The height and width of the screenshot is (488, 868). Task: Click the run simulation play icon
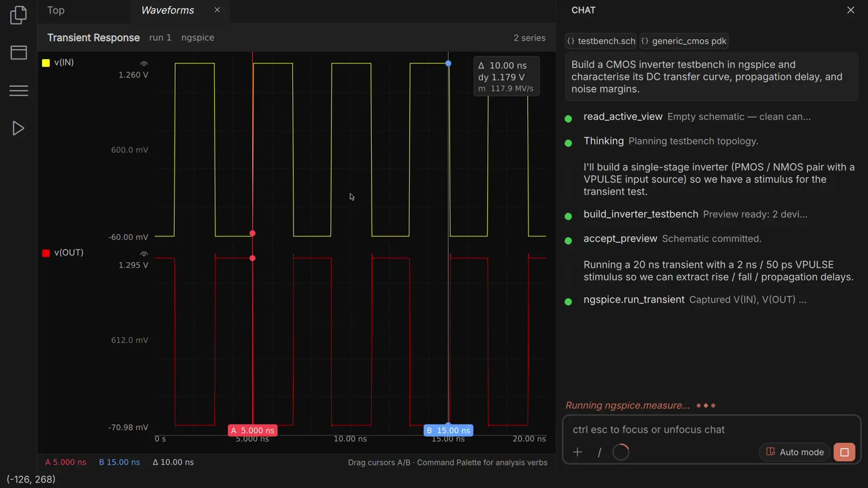18,128
